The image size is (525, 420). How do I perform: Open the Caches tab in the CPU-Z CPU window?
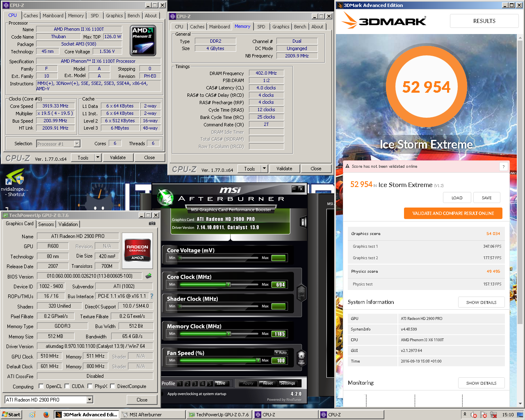tap(30, 16)
